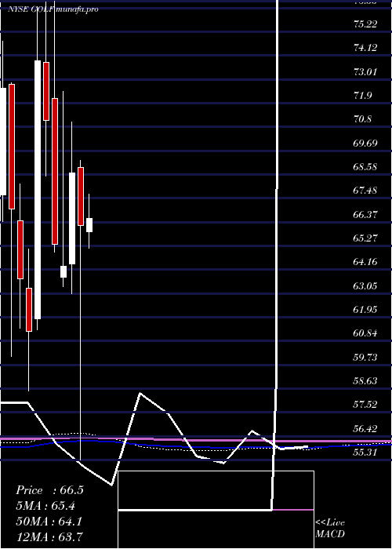Click the 60.84 price label
The width and height of the screenshot is (392, 549).
[x=366, y=333]
